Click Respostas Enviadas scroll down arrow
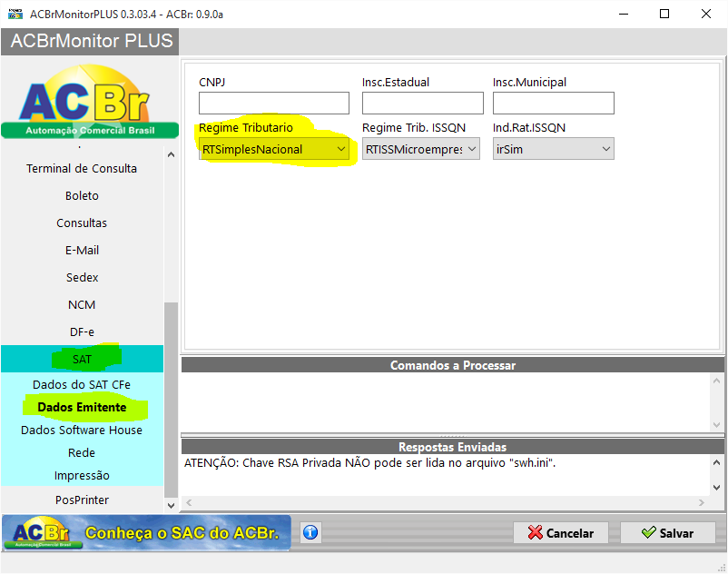 pos(716,488)
